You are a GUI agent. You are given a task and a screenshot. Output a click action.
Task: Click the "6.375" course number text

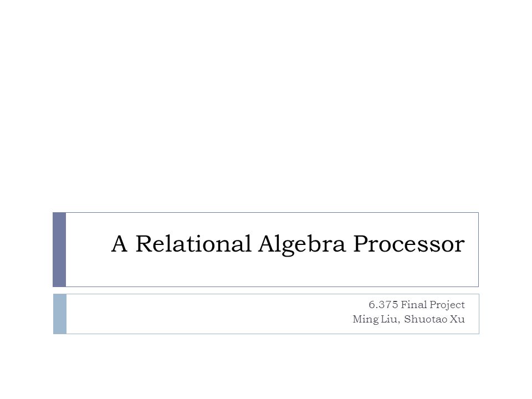click(x=383, y=305)
